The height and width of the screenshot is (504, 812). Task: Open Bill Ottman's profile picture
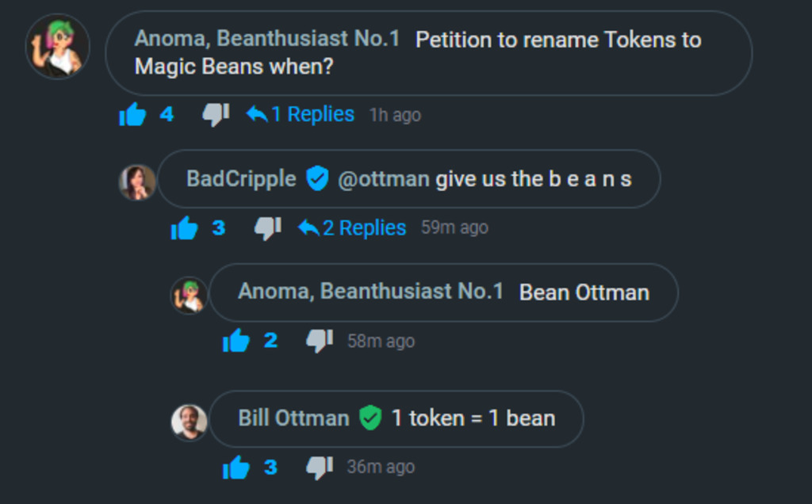189,422
